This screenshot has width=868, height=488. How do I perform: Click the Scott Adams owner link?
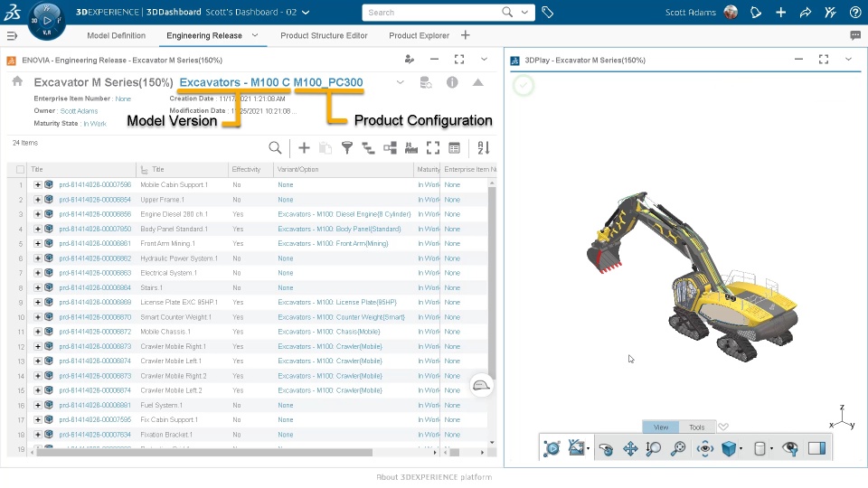click(80, 111)
